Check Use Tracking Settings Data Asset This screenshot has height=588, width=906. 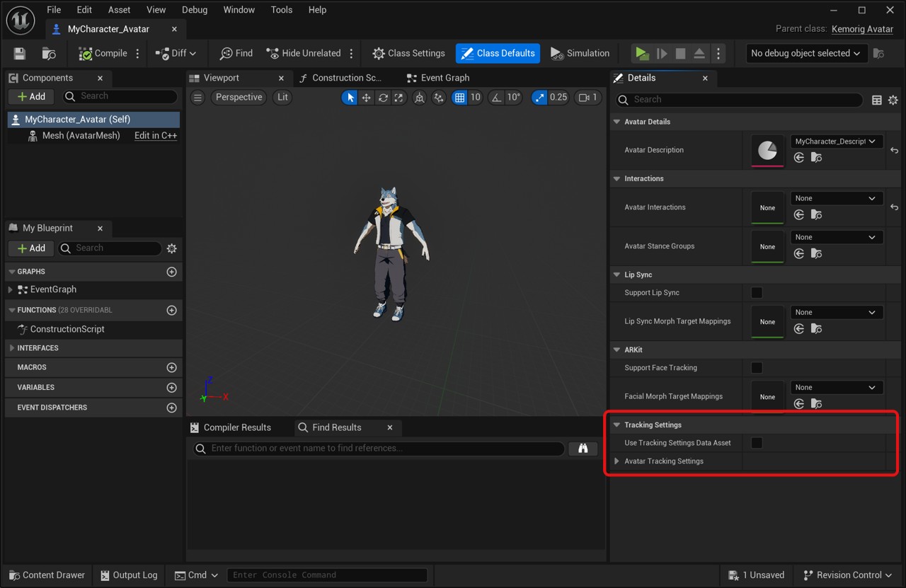point(757,443)
